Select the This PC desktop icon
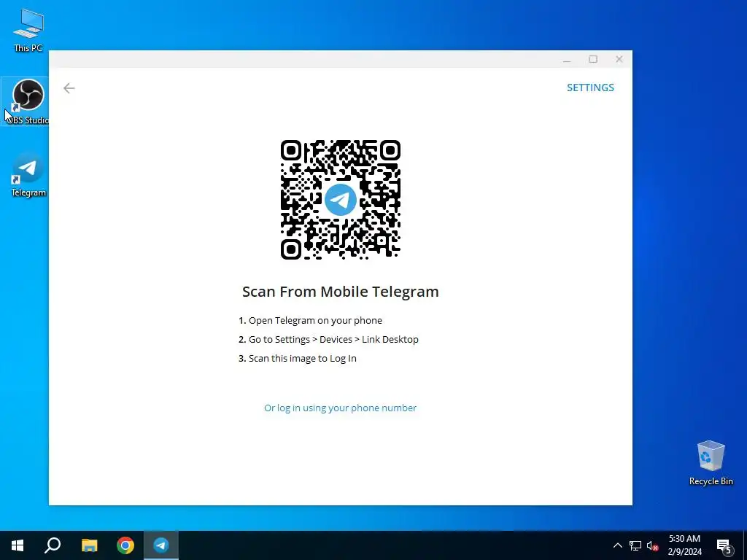This screenshot has width=747, height=560. pyautogui.click(x=28, y=31)
